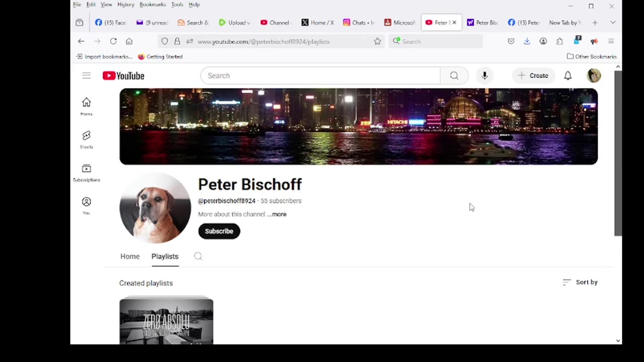Click the channel profile dog picture
The image size is (644, 362).
(155, 208)
